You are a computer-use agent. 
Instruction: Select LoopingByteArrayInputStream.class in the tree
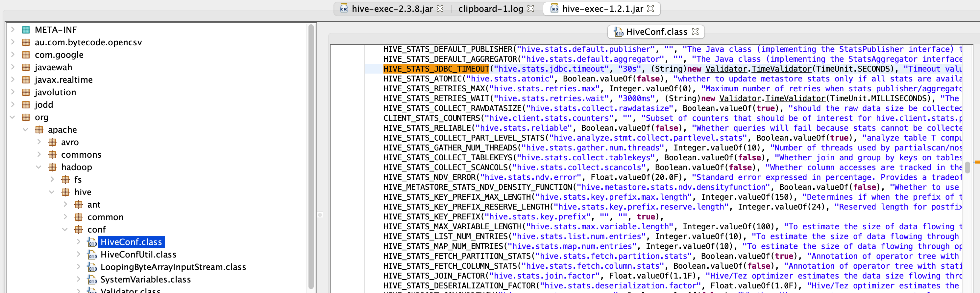(x=173, y=267)
